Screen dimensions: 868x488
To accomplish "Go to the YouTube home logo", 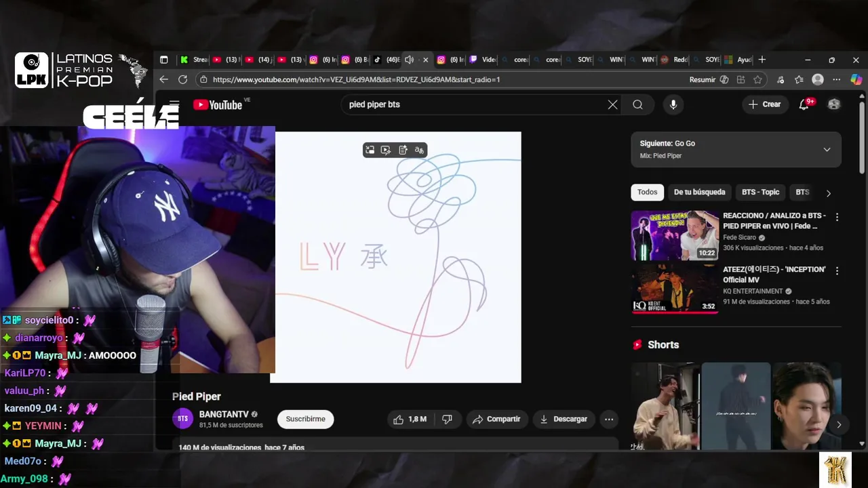I will pyautogui.click(x=218, y=104).
